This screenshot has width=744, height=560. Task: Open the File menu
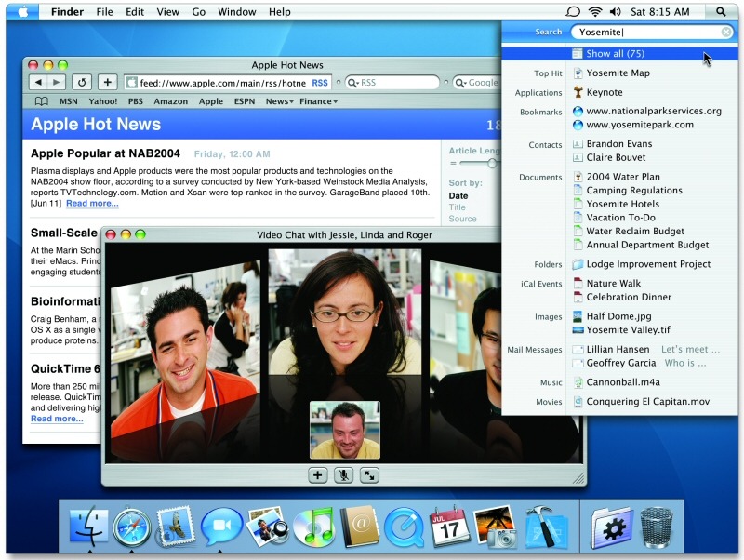pos(104,12)
